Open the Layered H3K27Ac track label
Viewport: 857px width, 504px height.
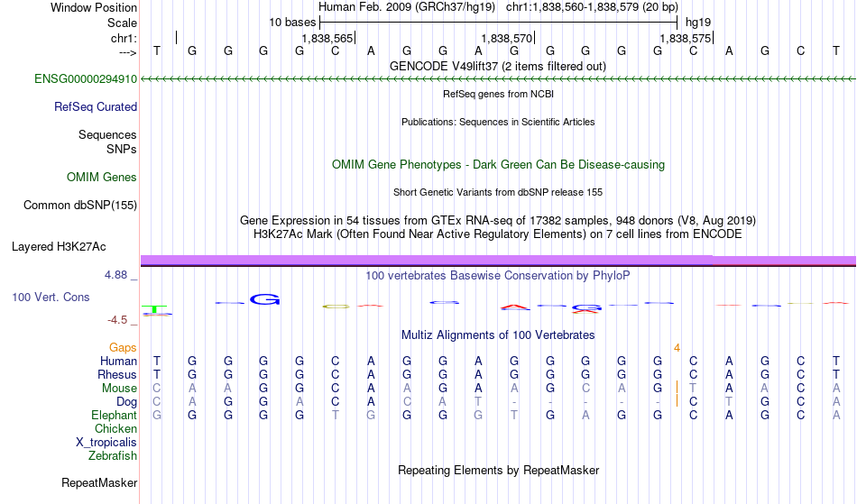[59, 247]
